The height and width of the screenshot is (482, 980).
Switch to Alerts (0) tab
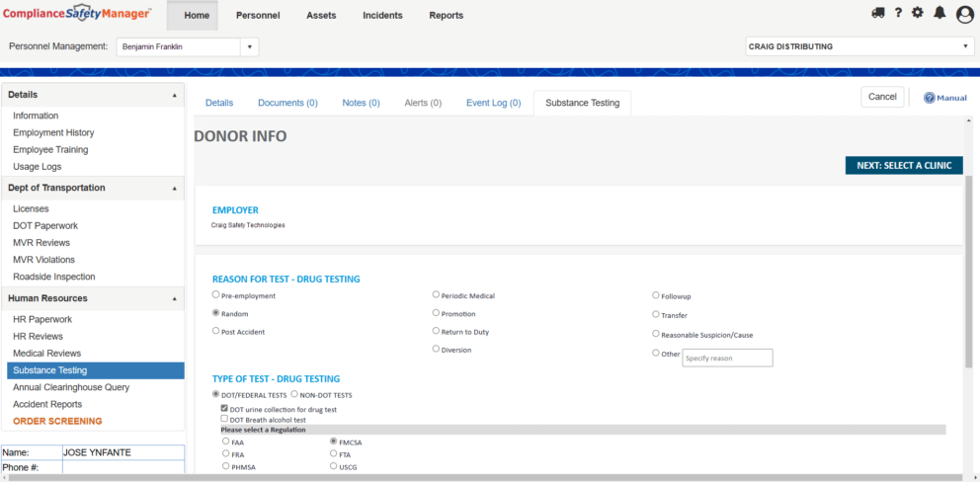[423, 103]
